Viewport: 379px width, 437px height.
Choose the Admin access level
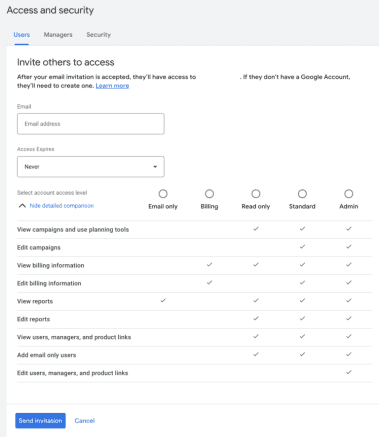point(349,194)
